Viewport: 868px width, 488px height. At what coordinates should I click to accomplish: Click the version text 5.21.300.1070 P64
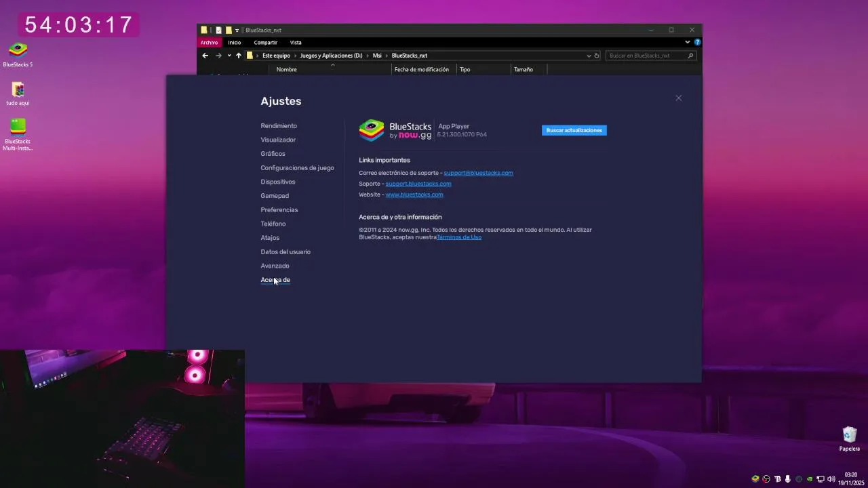(462, 135)
